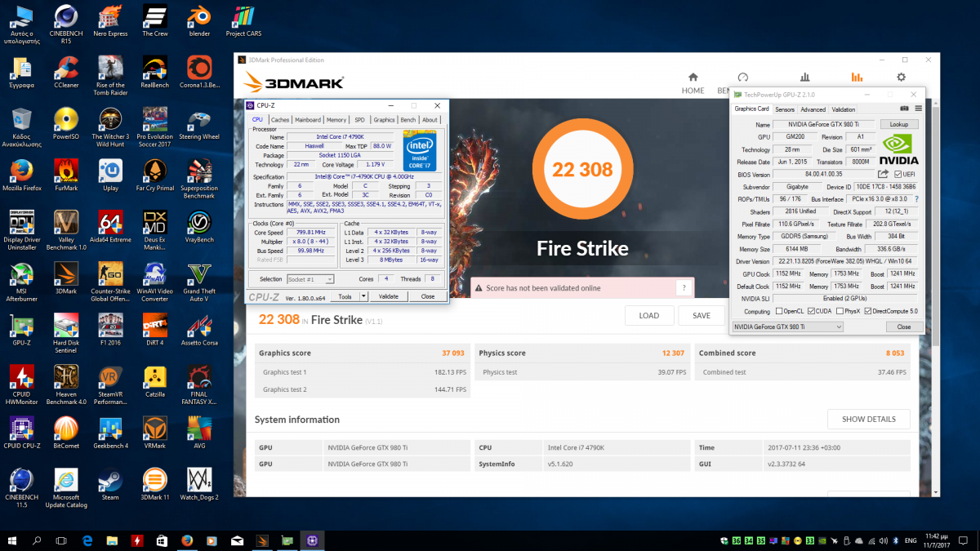980x551 pixels.
Task: Switch to the Advanced tab in GPU-Z
Action: [813, 109]
